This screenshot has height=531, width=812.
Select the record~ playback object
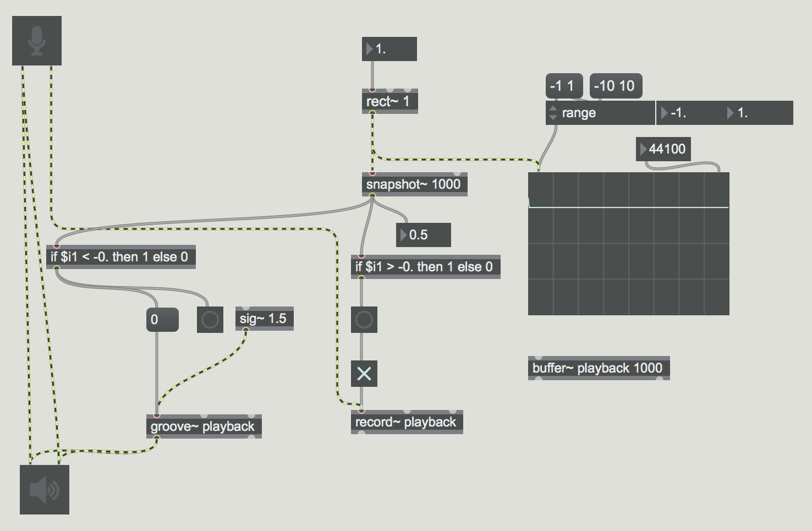407,422
